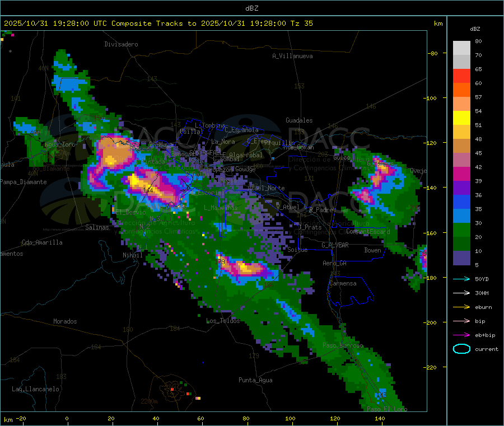Click the Los_Toldos map label

(223, 321)
